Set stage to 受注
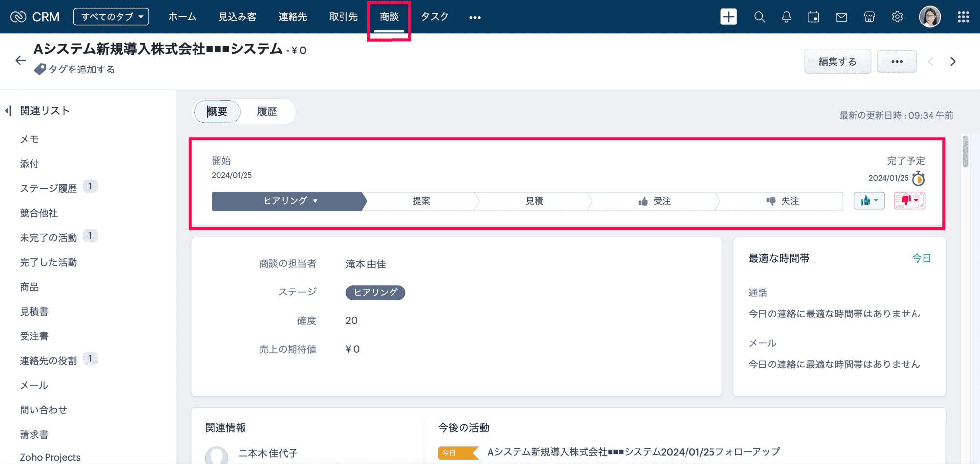 (x=655, y=201)
